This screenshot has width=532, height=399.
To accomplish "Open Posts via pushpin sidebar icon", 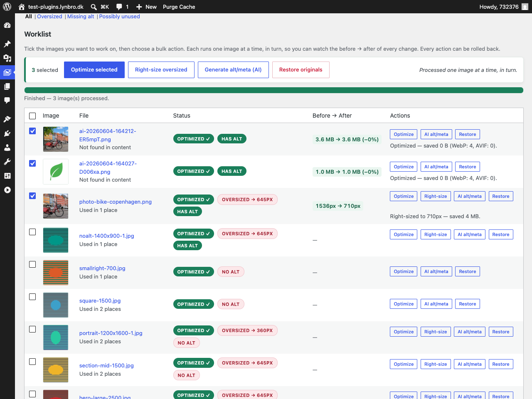I will point(7,44).
